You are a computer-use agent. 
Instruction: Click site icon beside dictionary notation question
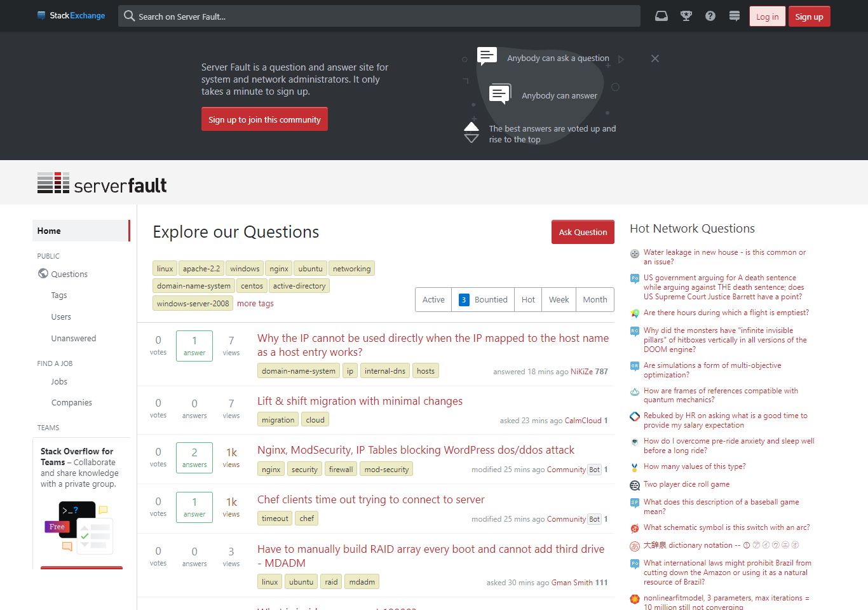point(634,546)
